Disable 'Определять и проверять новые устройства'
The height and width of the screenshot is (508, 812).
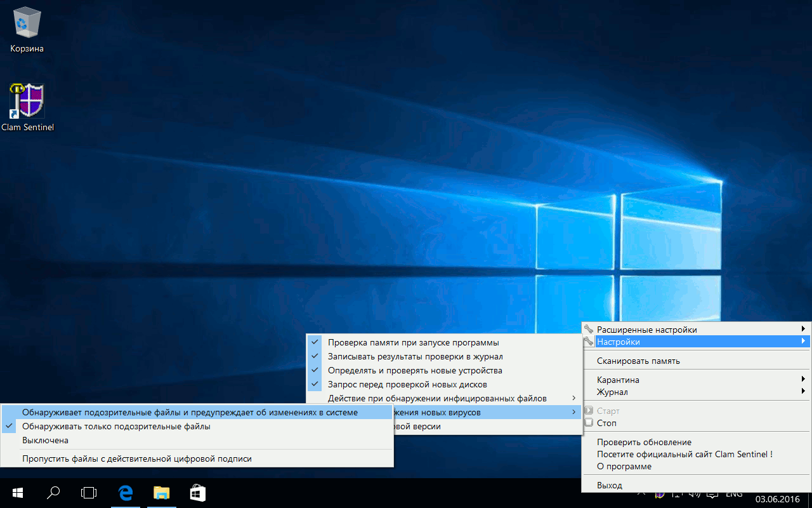[x=415, y=370]
